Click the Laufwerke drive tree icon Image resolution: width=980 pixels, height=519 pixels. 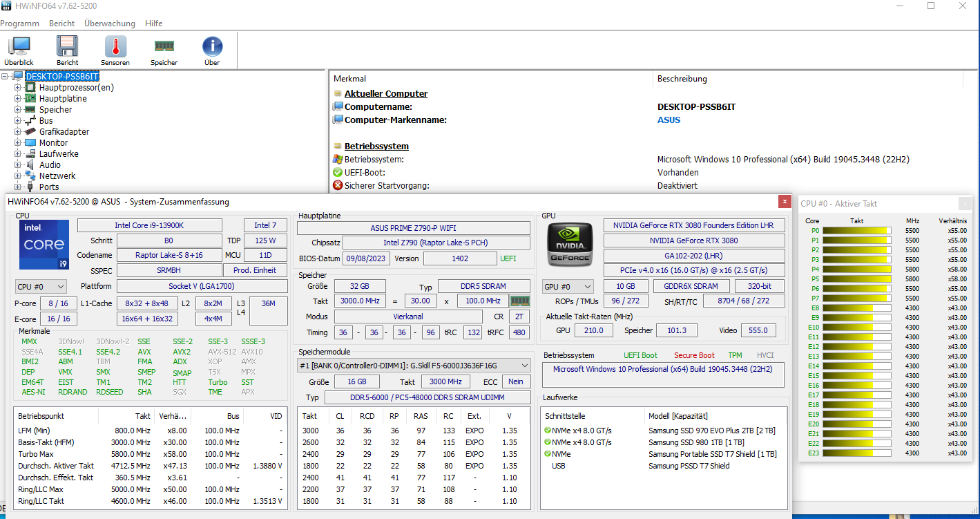pyautogui.click(x=30, y=154)
